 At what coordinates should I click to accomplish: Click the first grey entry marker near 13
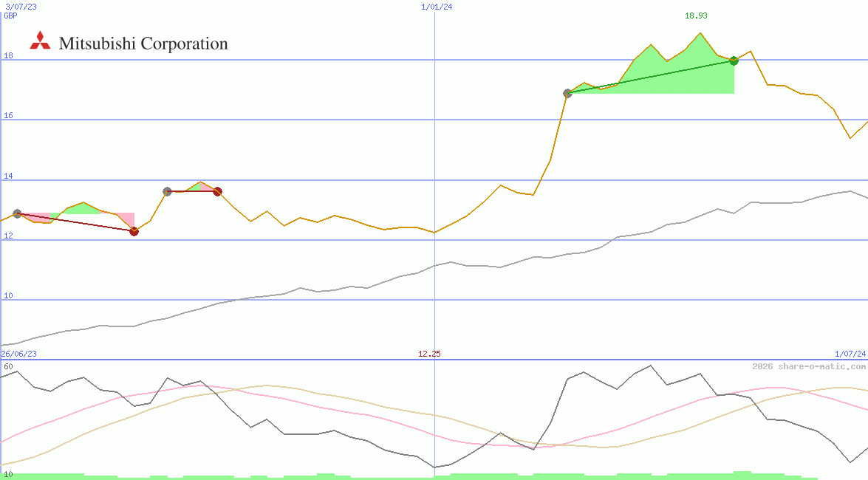17,213
